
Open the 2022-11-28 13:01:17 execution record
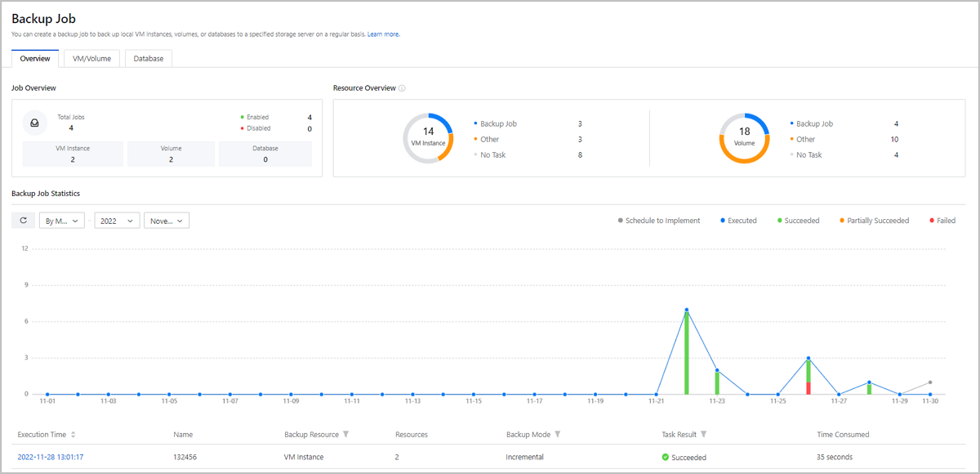coord(51,457)
